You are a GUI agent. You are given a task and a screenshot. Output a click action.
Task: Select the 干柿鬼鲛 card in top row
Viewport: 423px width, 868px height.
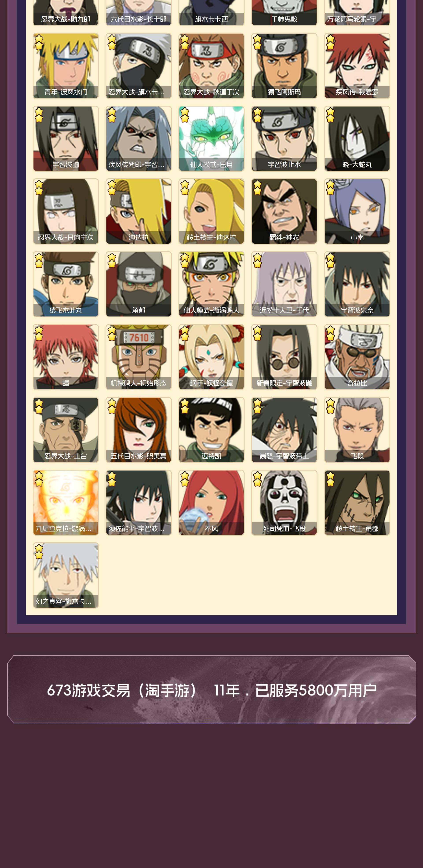(284, 13)
